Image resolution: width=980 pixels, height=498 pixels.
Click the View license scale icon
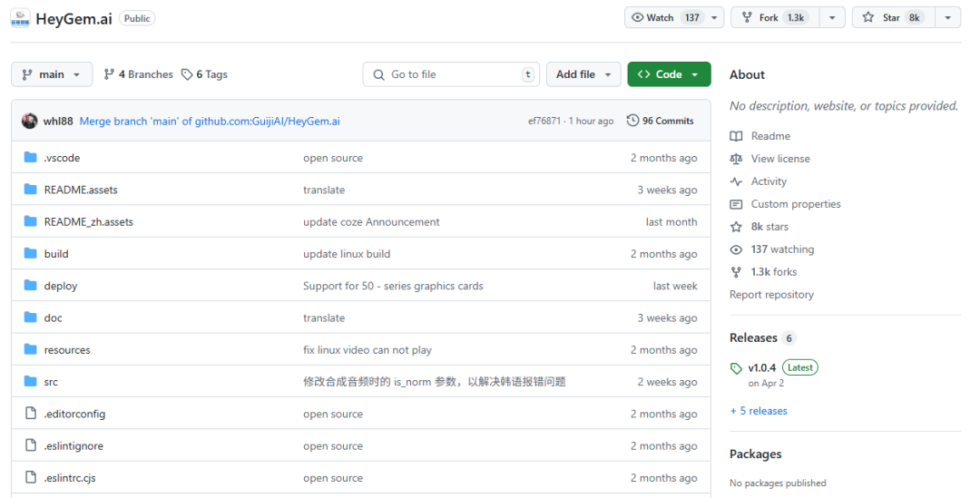(736, 159)
